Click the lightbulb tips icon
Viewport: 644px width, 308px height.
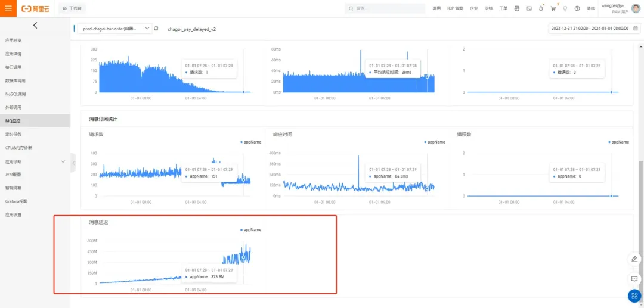point(565,8)
